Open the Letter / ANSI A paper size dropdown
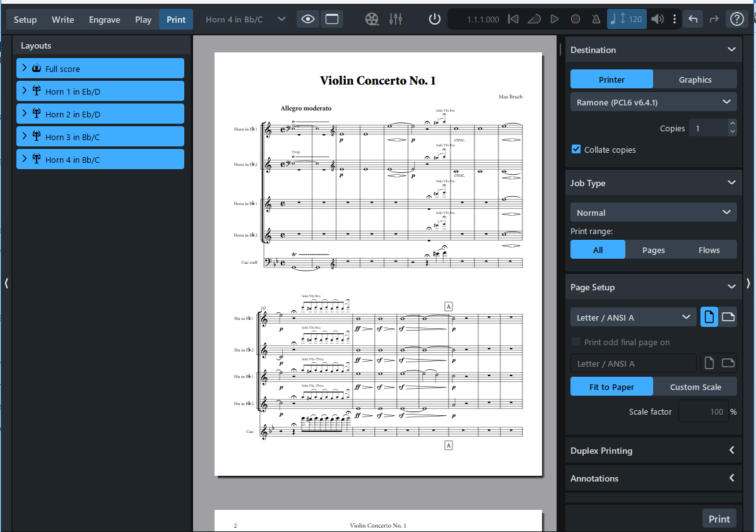Screen dimensions: 756x532 point(633,317)
